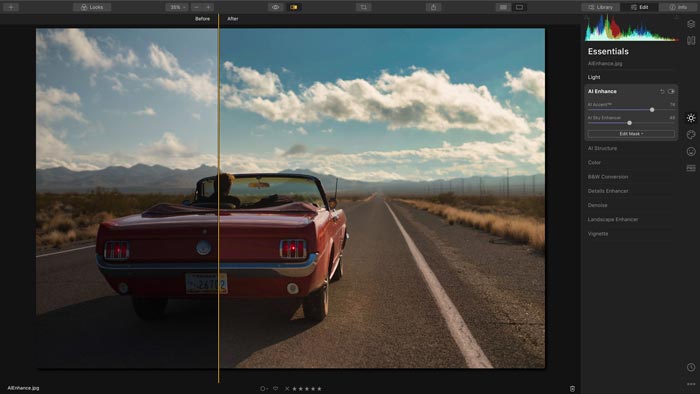The image size is (700, 394).
Task: Open the 35% zoom level dropdown
Action: [177, 7]
